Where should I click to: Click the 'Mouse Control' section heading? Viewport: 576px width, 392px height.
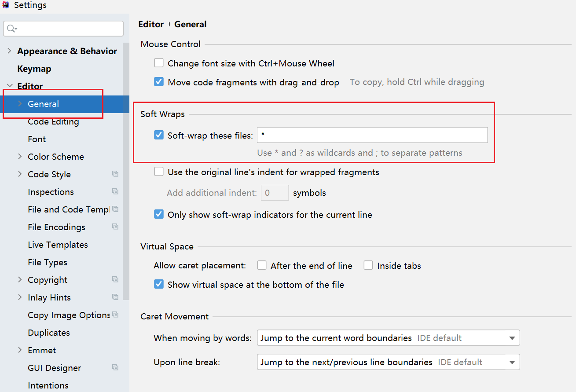pyautogui.click(x=171, y=44)
